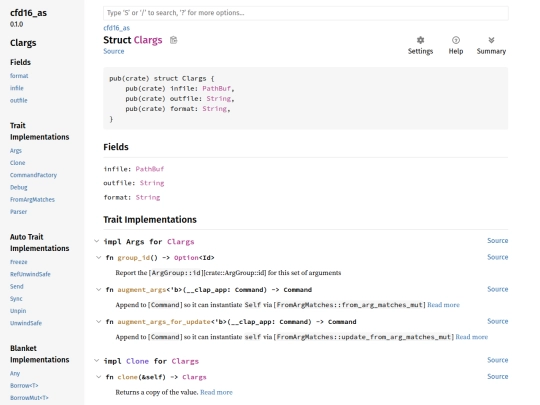The image size is (540, 405).
Task: Open Clargs return type in clone signature
Action: (x=194, y=377)
